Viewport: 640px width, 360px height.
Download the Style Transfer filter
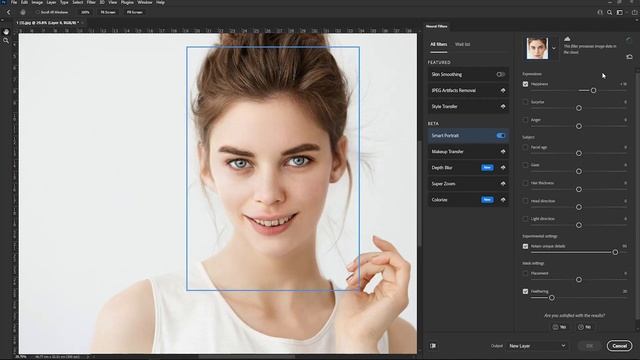click(503, 107)
